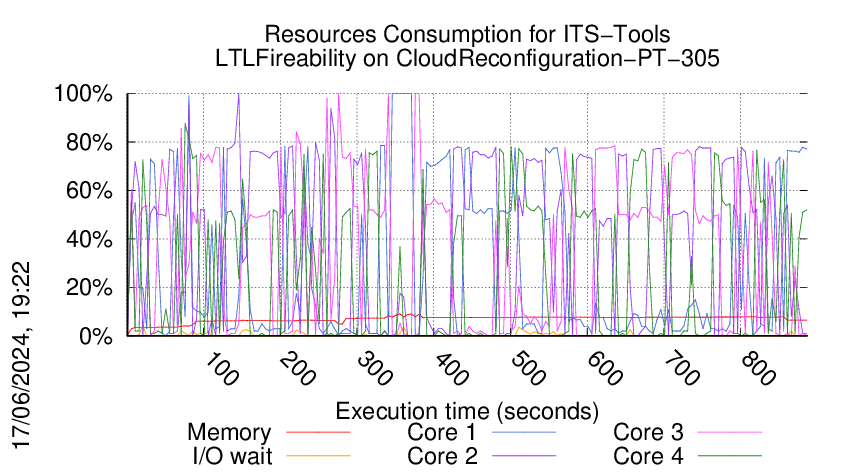Click the 'Core 1' legend label

pos(441,433)
